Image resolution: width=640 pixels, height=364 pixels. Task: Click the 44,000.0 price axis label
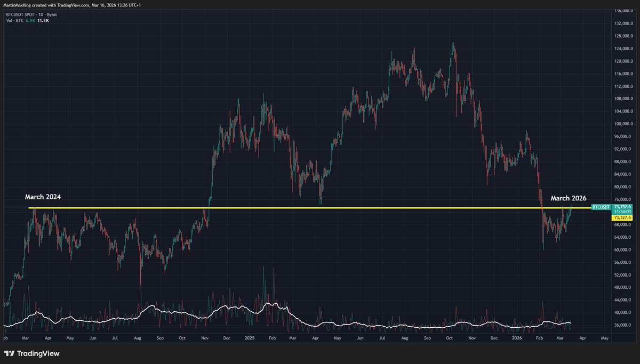623,300
